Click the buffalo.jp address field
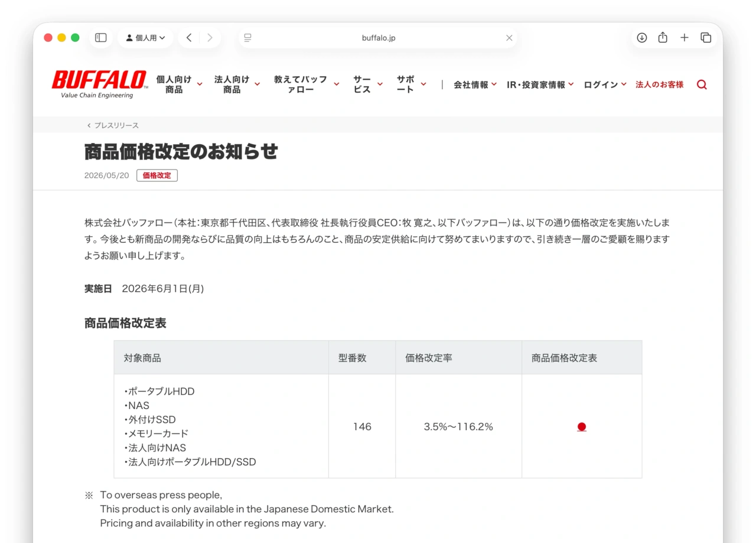Screen dimensions: 756x543 pyautogui.click(x=378, y=38)
